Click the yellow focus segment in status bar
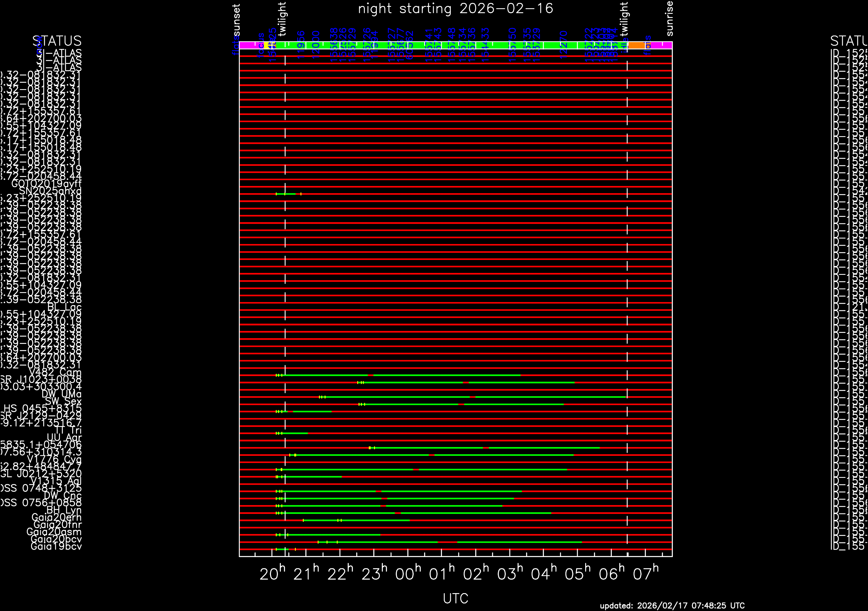The height and width of the screenshot is (611, 868). [x=267, y=45]
